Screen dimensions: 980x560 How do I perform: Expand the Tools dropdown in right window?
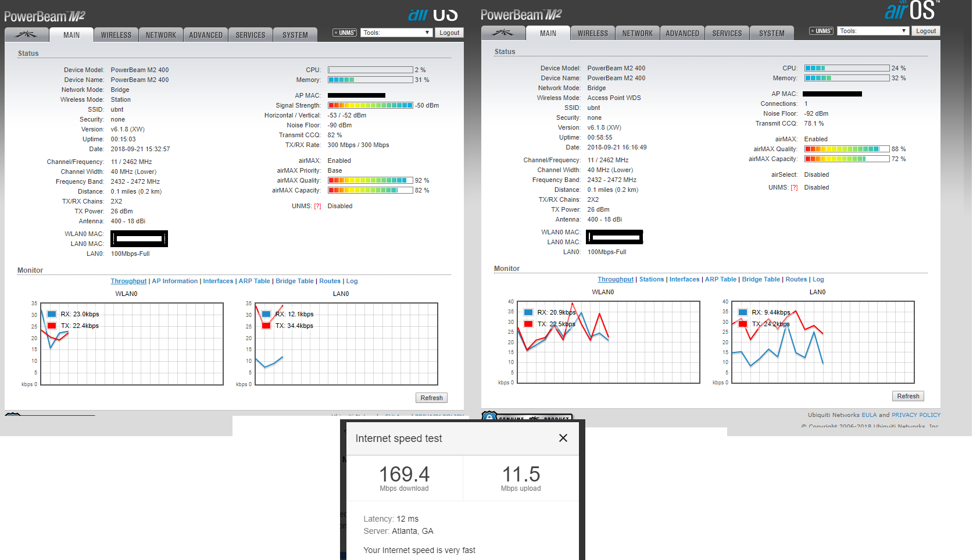point(873,31)
